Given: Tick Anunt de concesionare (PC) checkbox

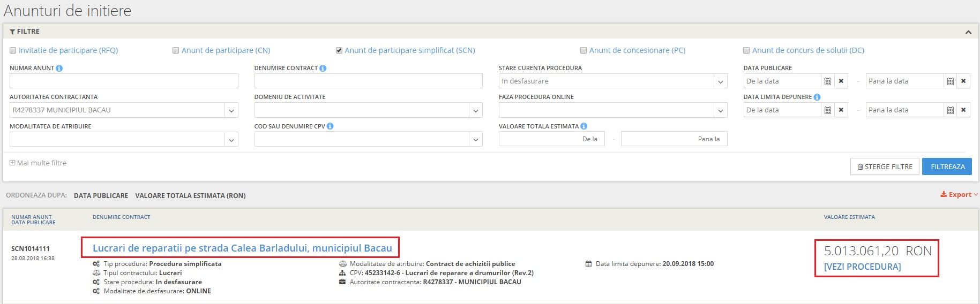Looking at the screenshot, I should [x=583, y=50].
